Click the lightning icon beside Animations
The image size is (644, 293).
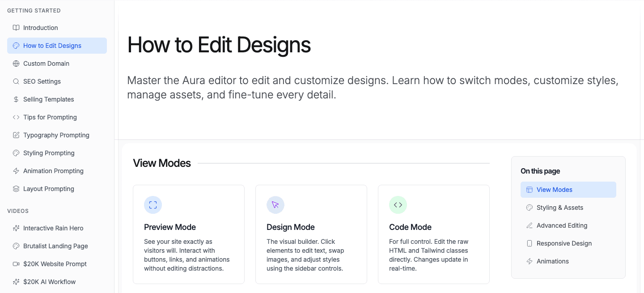(530, 261)
